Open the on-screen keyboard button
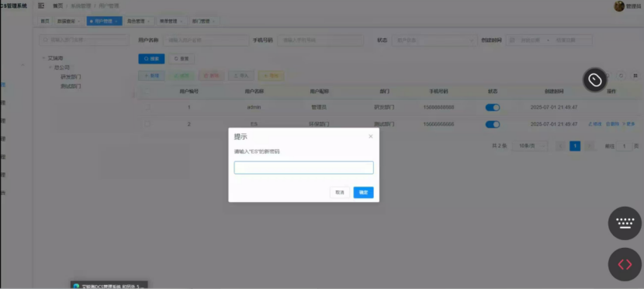Image resolution: width=644 pixels, height=289 pixels. (x=625, y=223)
